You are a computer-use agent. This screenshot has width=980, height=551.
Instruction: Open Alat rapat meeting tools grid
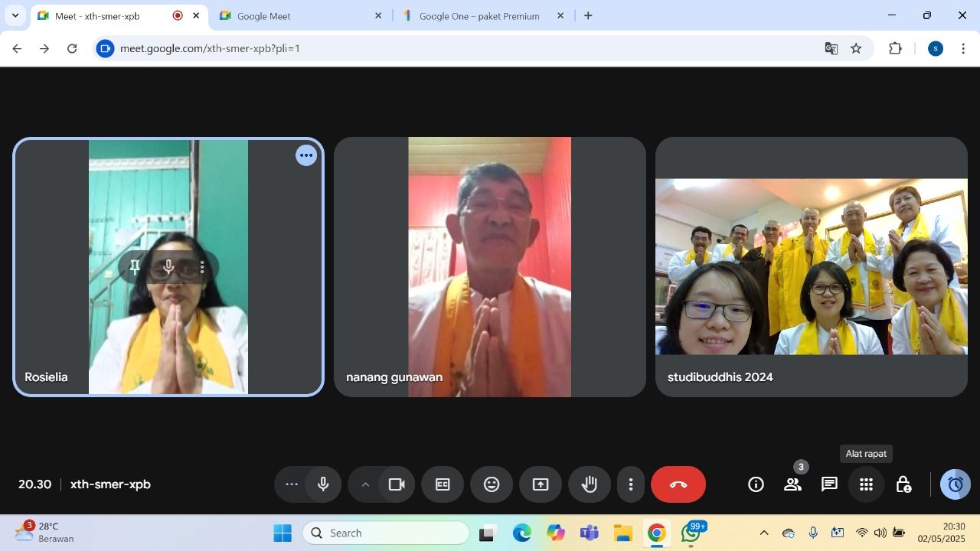pos(866,484)
